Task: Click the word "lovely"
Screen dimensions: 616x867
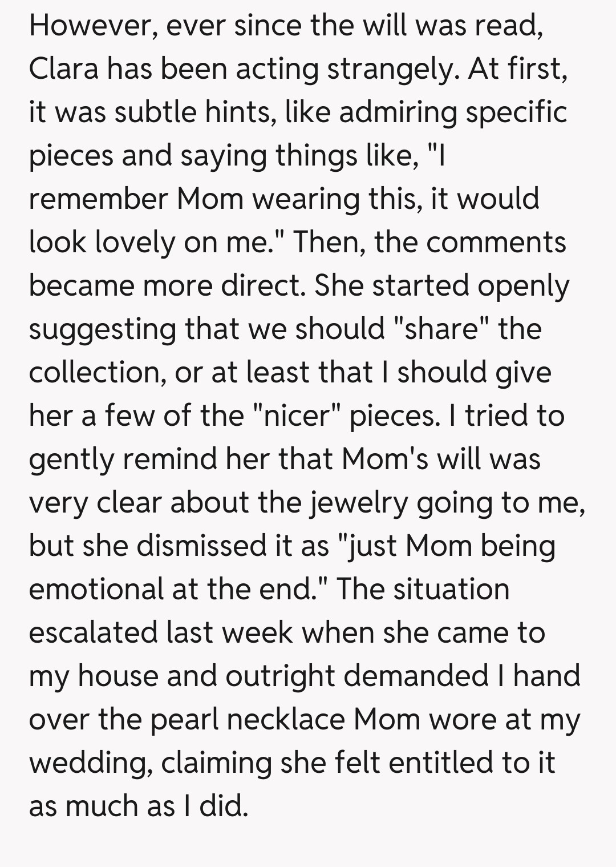Action: coord(135,242)
